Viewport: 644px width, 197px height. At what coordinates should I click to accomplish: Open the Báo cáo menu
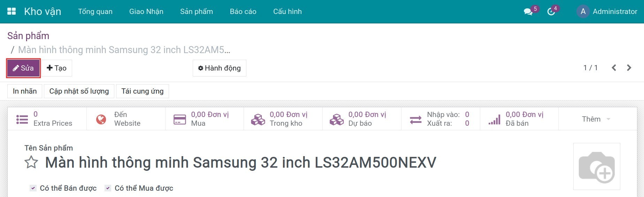(243, 12)
